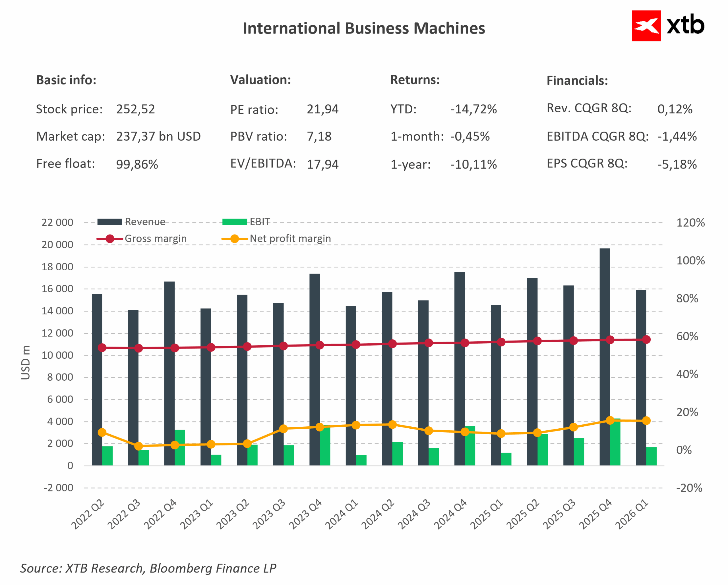Click the 2022 Q2 revenue bar
728x585 pixels.
[97, 380]
